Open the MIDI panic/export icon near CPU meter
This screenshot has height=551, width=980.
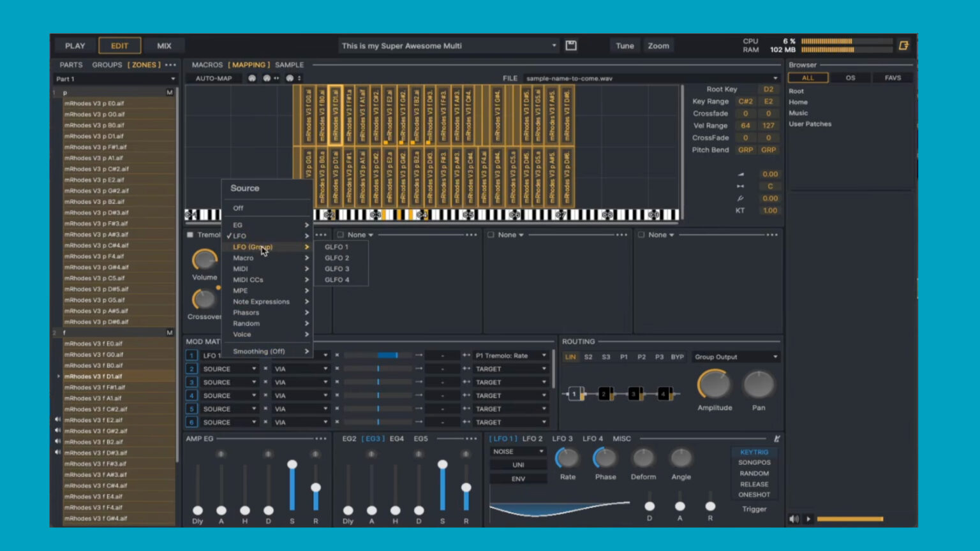[903, 45]
